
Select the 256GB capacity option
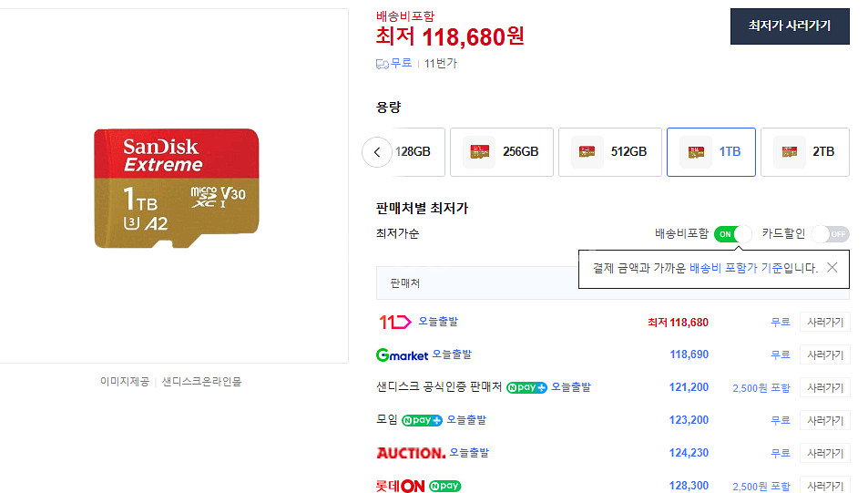(x=501, y=152)
